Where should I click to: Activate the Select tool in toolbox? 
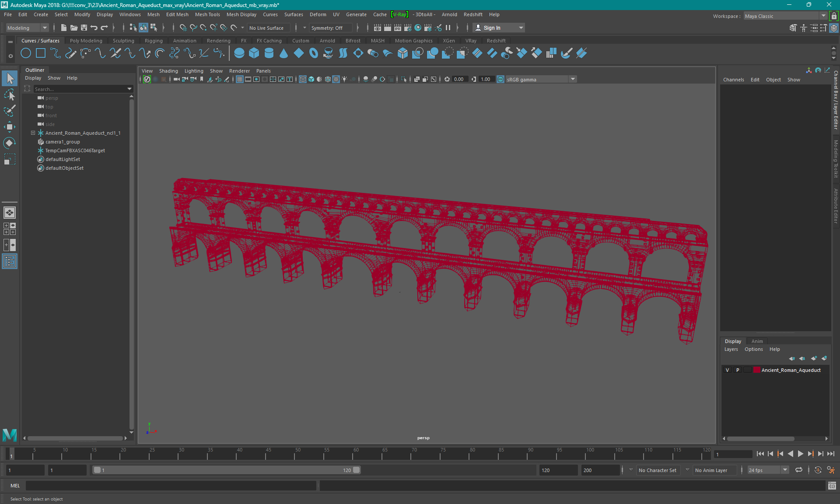[10, 79]
